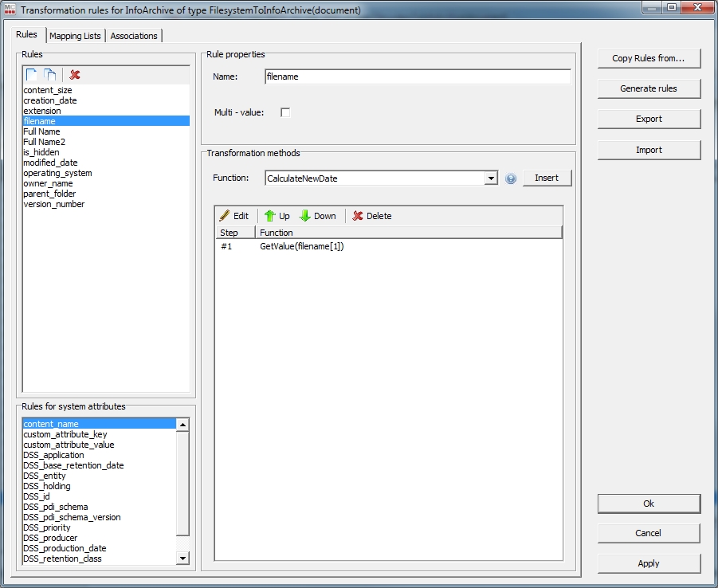This screenshot has width=718, height=588.
Task: Select the parent_folder rule
Action: point(50,194)
